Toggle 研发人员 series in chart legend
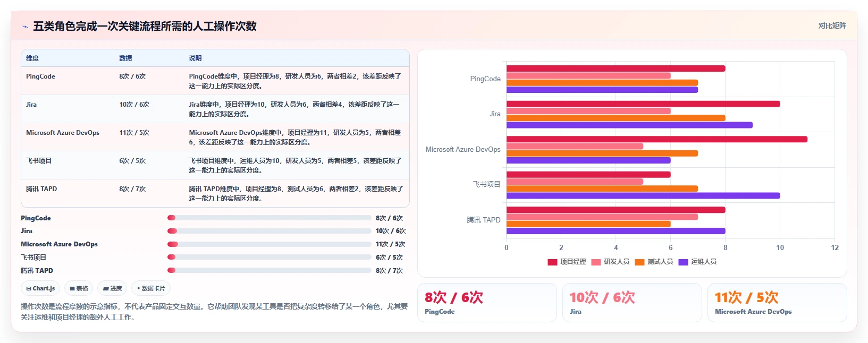868x343 pixels. [610, 262]
